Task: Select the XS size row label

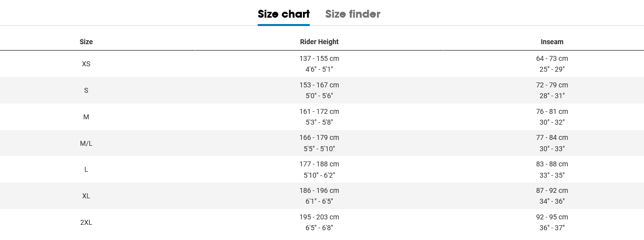Action: point(86,64)
